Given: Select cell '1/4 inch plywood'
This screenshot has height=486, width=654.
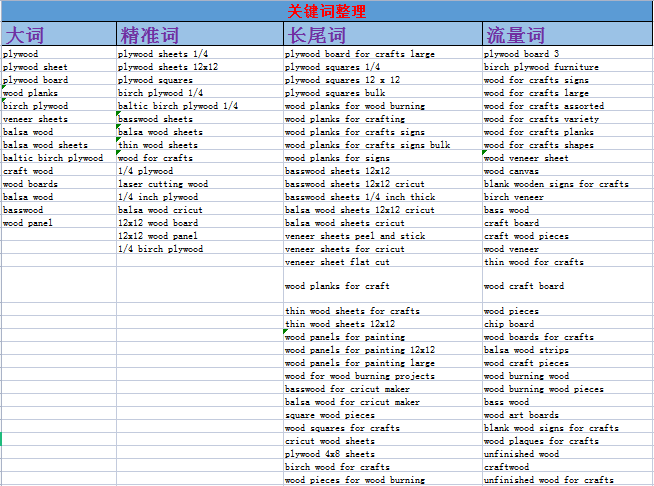Looking at the screenshot, I should point(200,197).
